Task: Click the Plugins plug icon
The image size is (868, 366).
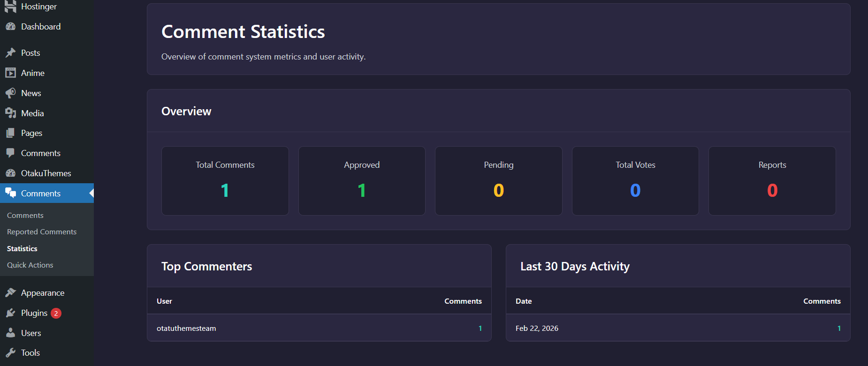Action: 10,313
